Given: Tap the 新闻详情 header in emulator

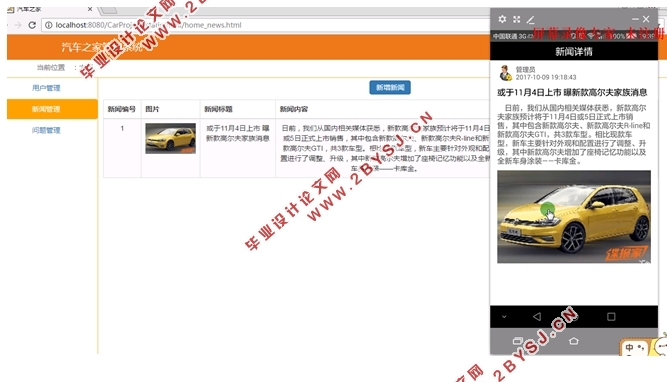Looking at the screenshot, I should click(574, 51).
